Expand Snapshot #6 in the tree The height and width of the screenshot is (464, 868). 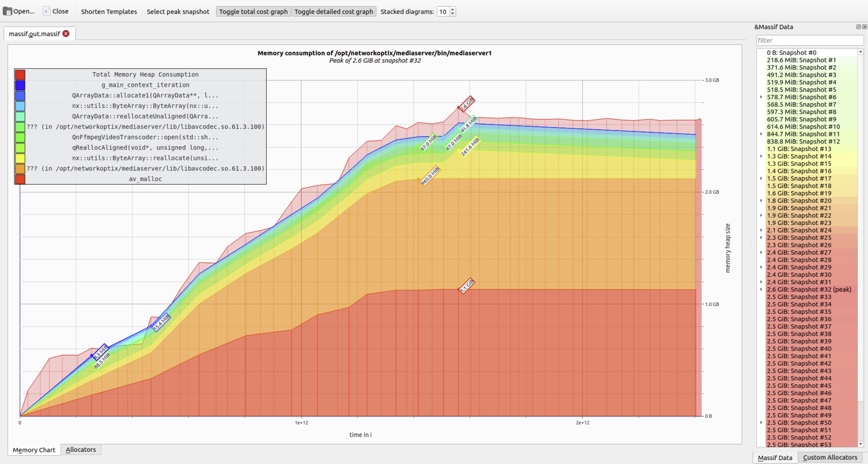pos(761,97)
